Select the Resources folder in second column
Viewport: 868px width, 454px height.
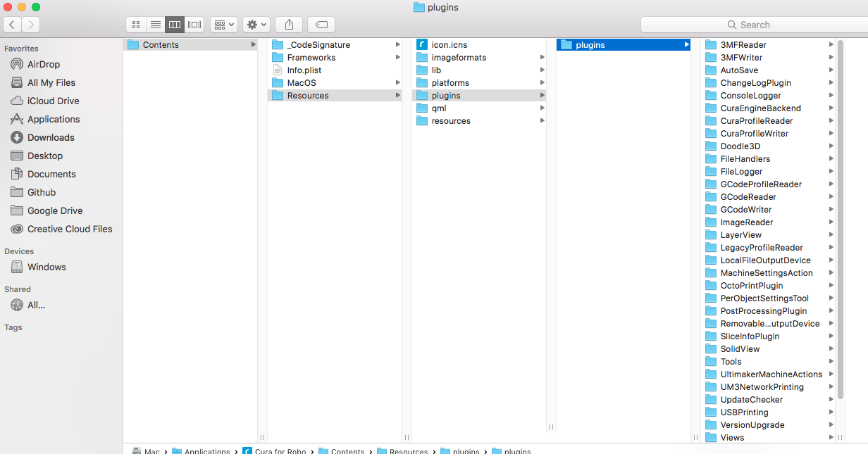click(x=335, y=95)
